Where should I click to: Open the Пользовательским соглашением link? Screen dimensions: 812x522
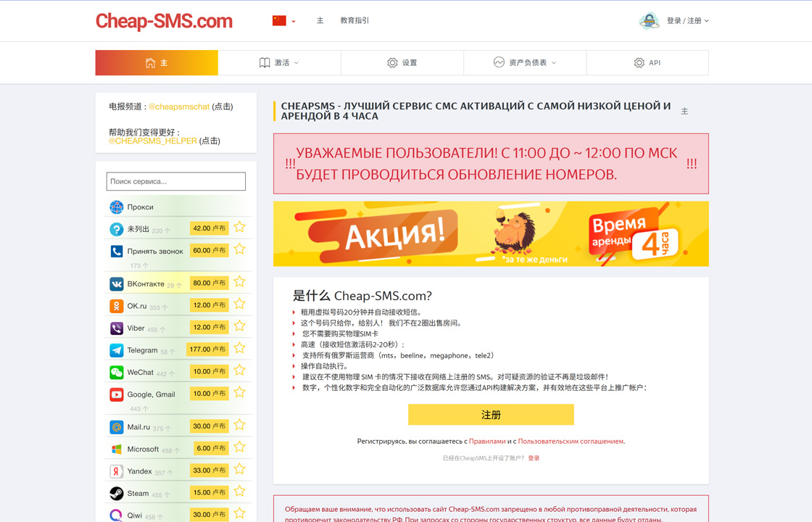571,442
